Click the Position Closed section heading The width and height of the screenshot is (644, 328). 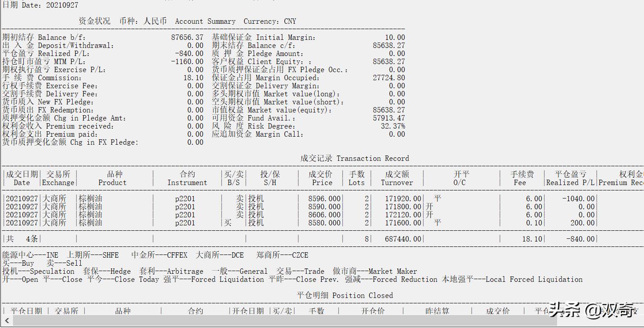tap(345, 296)
